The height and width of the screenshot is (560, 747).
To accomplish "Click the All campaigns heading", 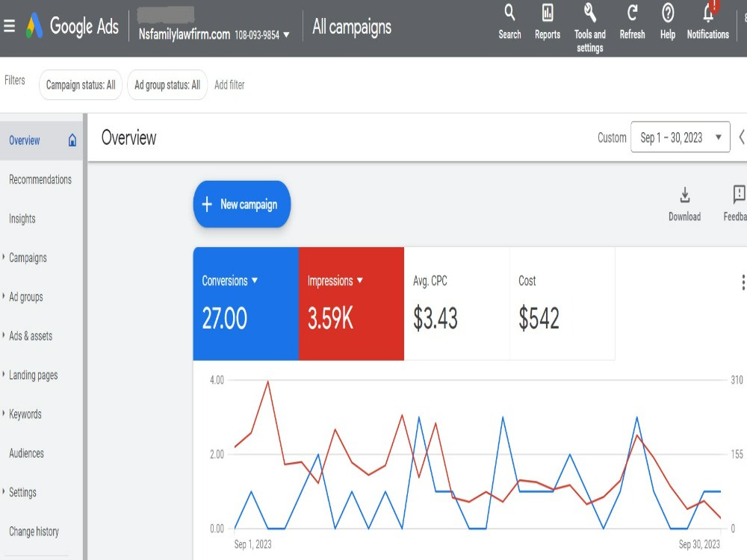I will [352, 27].
